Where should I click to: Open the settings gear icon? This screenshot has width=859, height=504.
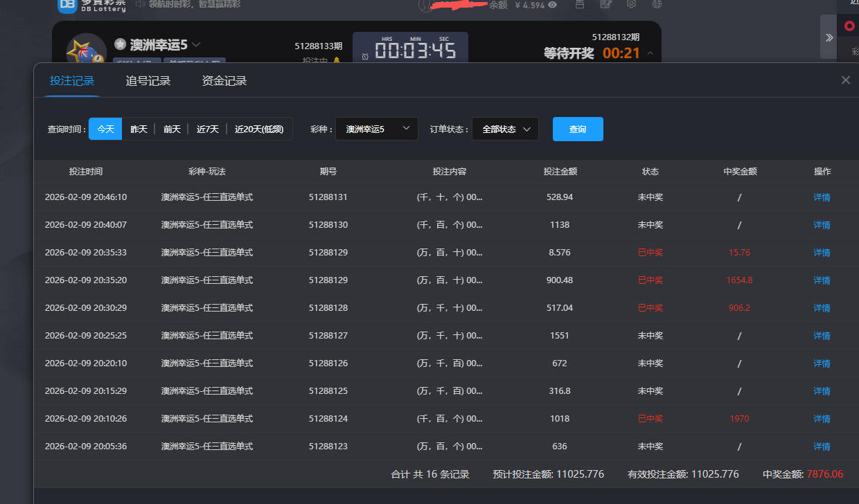click(631, 4)
